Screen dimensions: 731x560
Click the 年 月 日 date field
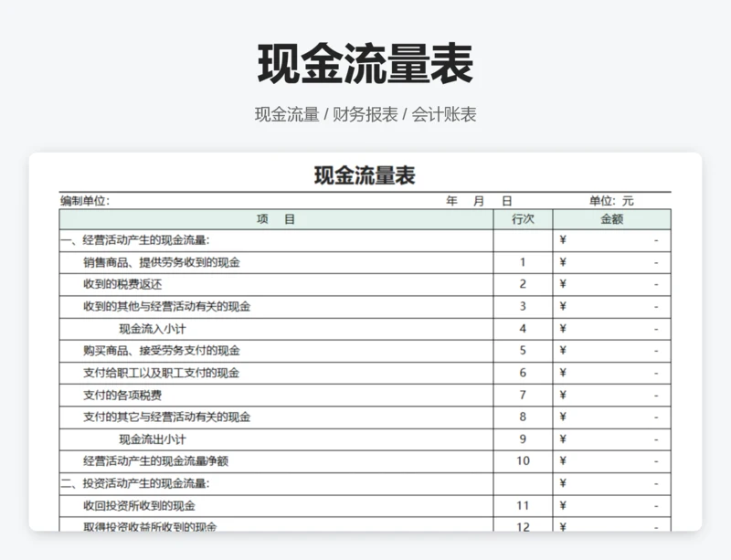(x=479, y=201)
